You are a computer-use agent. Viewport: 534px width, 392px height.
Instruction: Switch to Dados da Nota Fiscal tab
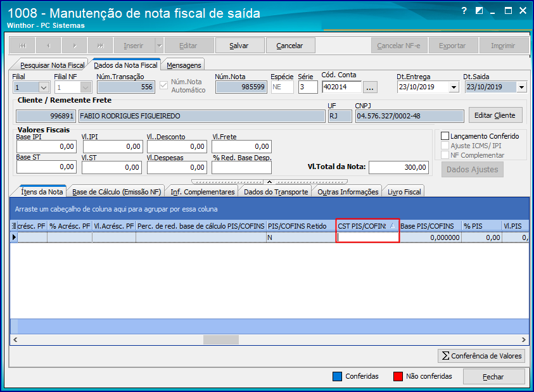click(x=125, y=65)
